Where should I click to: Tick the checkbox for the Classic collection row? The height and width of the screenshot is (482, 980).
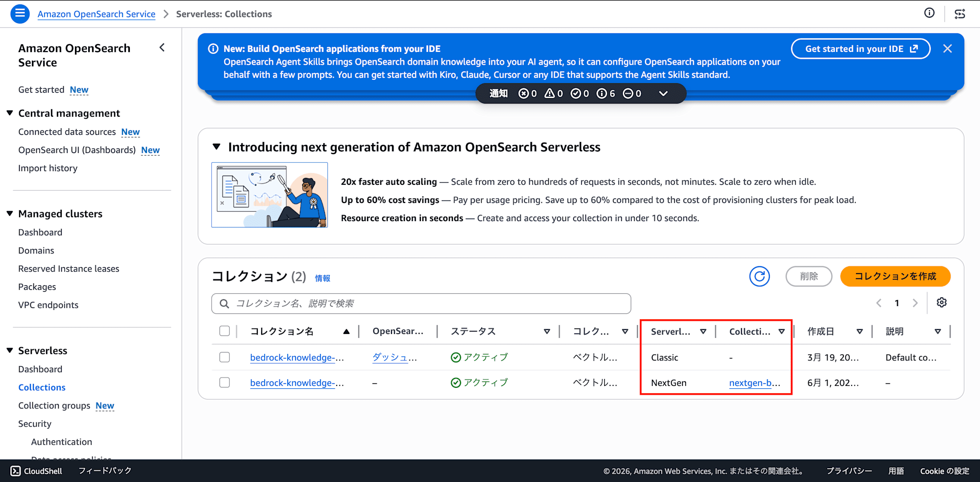coord(224,357)
